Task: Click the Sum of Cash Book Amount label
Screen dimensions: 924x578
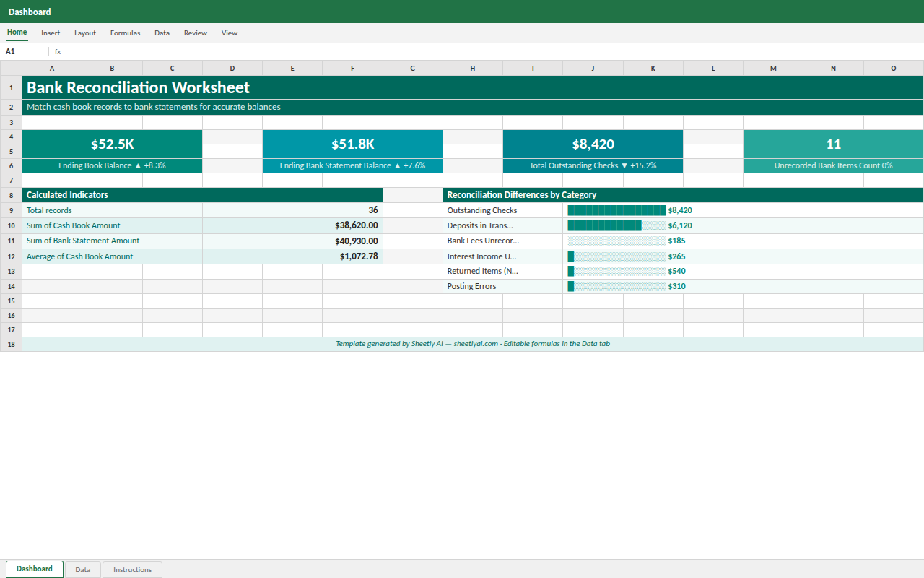Action: pos(112,225)
